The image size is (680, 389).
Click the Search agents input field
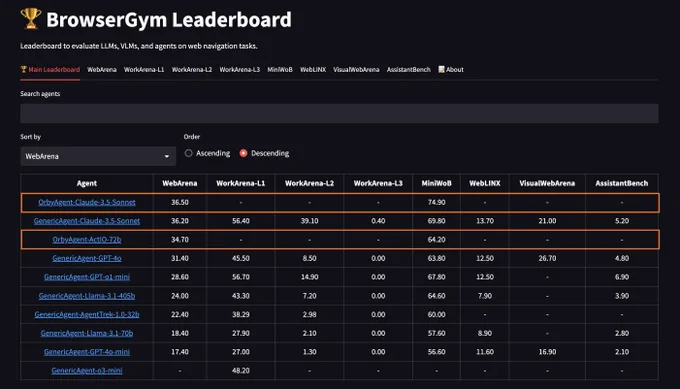pyautogui.click(x=339, y=113)
